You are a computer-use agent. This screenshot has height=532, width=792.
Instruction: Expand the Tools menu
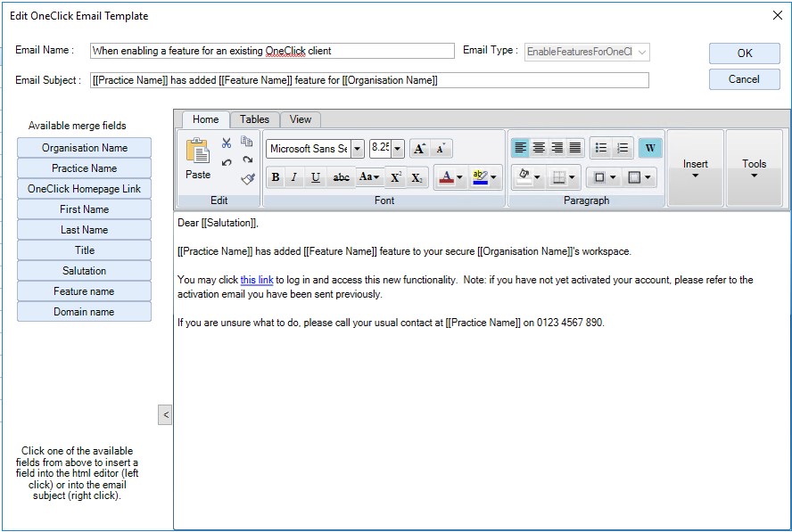tap(755, 168)
